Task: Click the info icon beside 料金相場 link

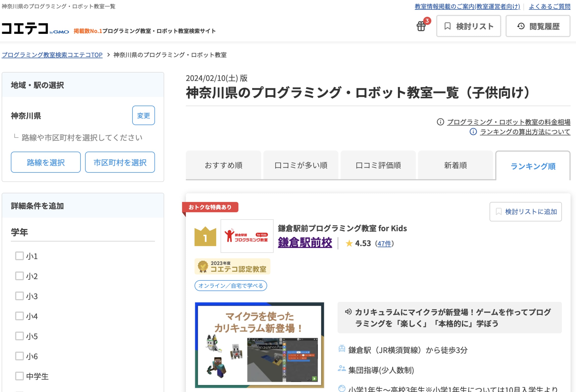Action: [x=440, y=122]
